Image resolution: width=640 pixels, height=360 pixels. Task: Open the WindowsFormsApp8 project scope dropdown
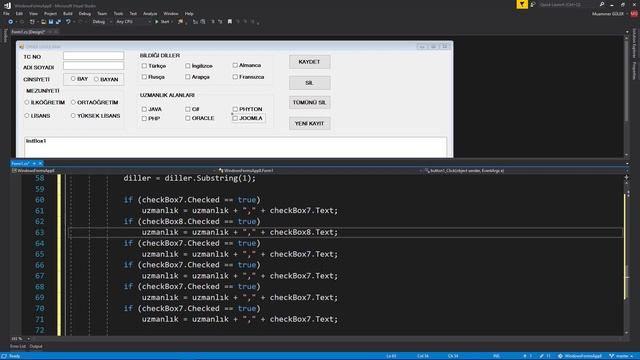113,171
